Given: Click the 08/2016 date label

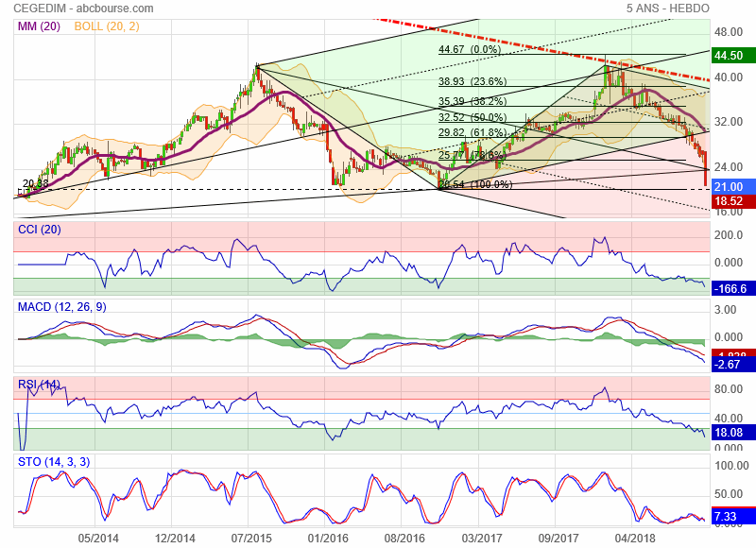Looking at the screenshot, I should point(404,538).
